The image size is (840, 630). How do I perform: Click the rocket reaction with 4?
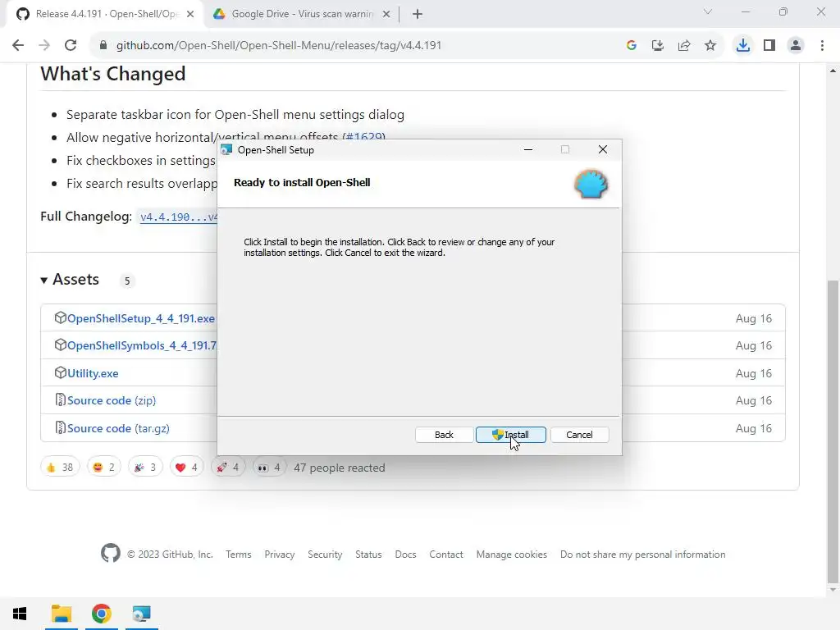[228, 468]
